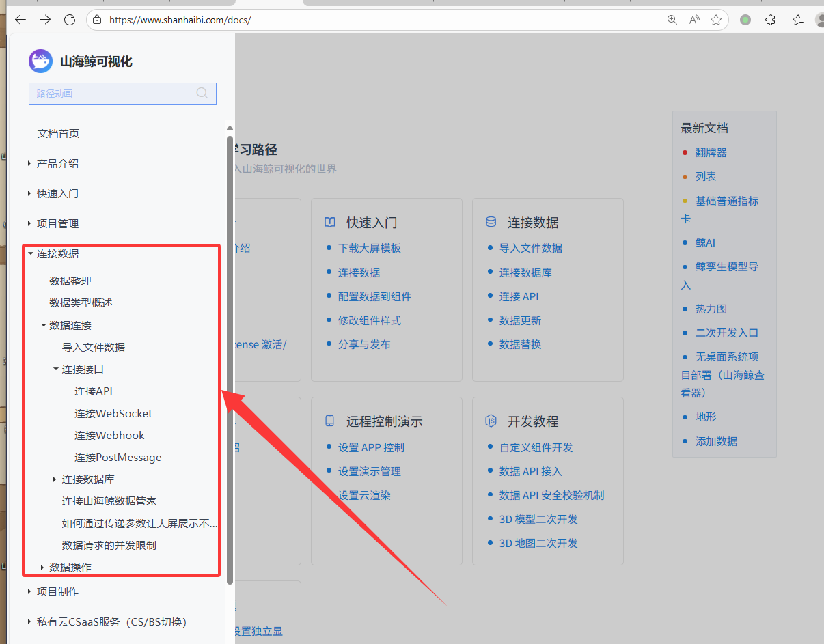Open the 数据更新 link
824x644 pixels.
(520, 320)
